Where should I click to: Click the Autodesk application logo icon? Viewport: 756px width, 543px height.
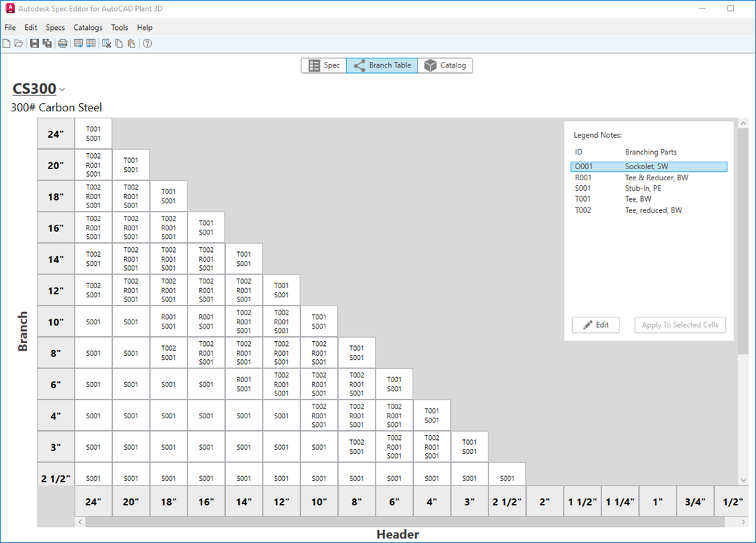click(10, 8)
